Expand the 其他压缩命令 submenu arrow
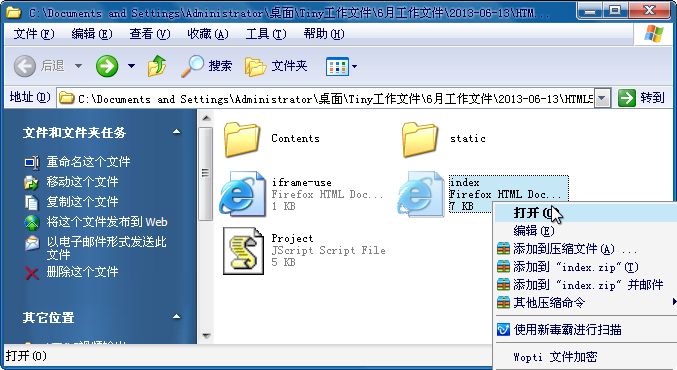677x370 pixels. coord(674,301)
